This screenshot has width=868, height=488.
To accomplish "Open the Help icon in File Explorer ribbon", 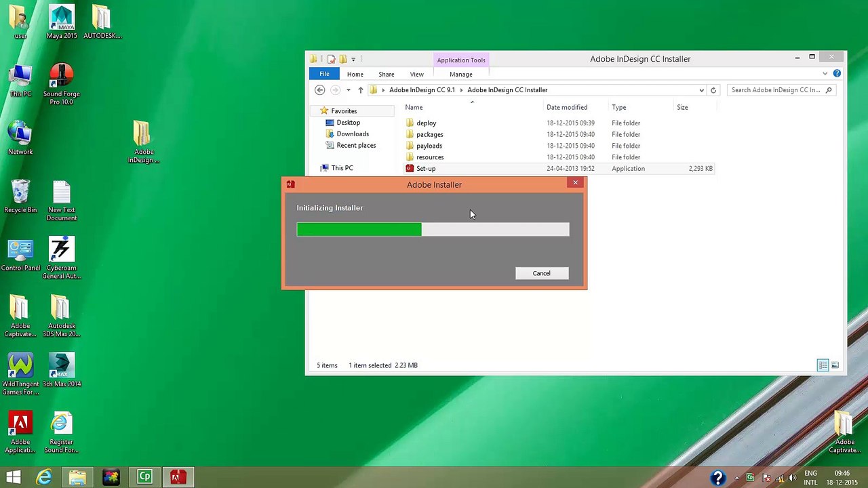I will 837,73.
